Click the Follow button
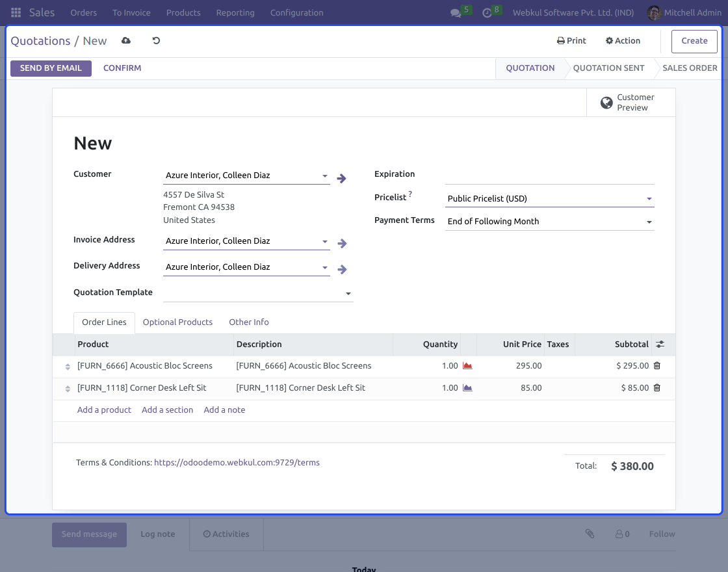 pos(662,534)
